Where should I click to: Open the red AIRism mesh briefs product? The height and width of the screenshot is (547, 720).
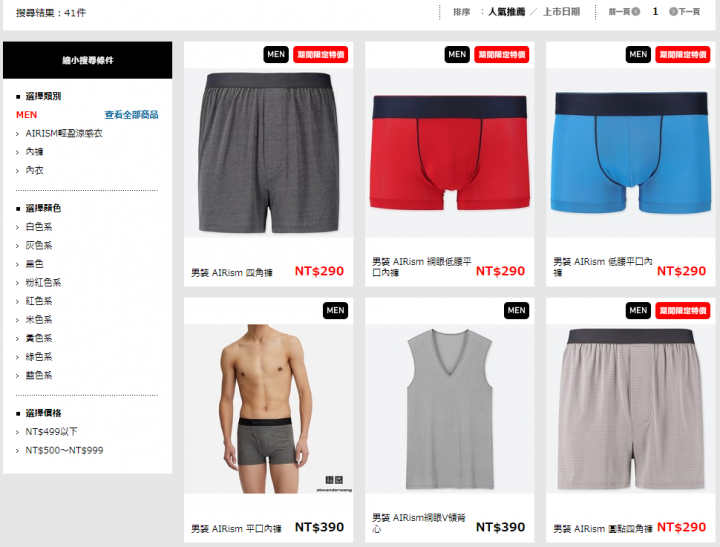[x=450, y=164]
